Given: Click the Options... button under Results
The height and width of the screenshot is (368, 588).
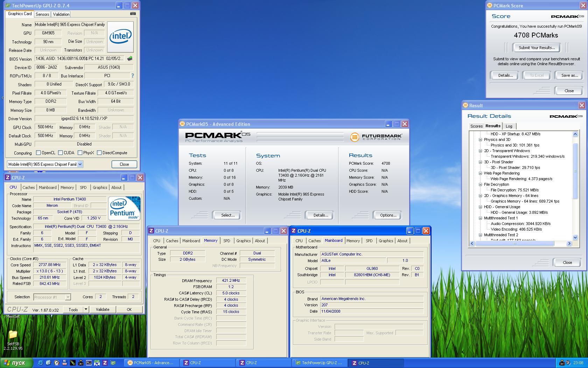Looking at the screenshot, I should [x=388, y=215].
